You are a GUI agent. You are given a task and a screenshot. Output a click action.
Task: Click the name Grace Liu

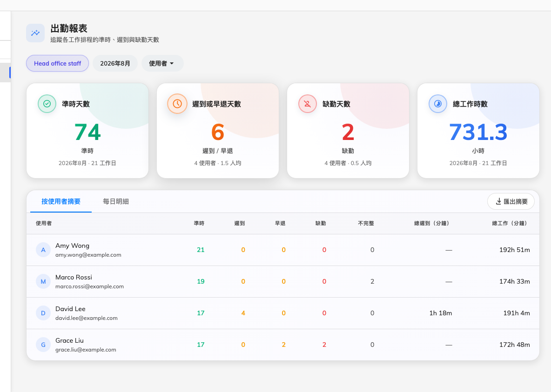click(x=70, y=341)
